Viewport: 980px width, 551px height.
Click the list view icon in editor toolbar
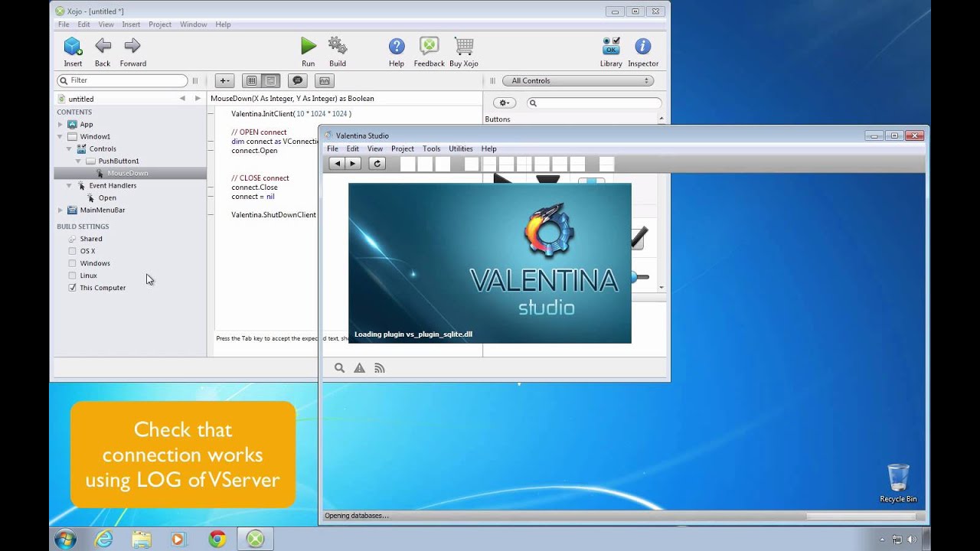coord(269,80)
